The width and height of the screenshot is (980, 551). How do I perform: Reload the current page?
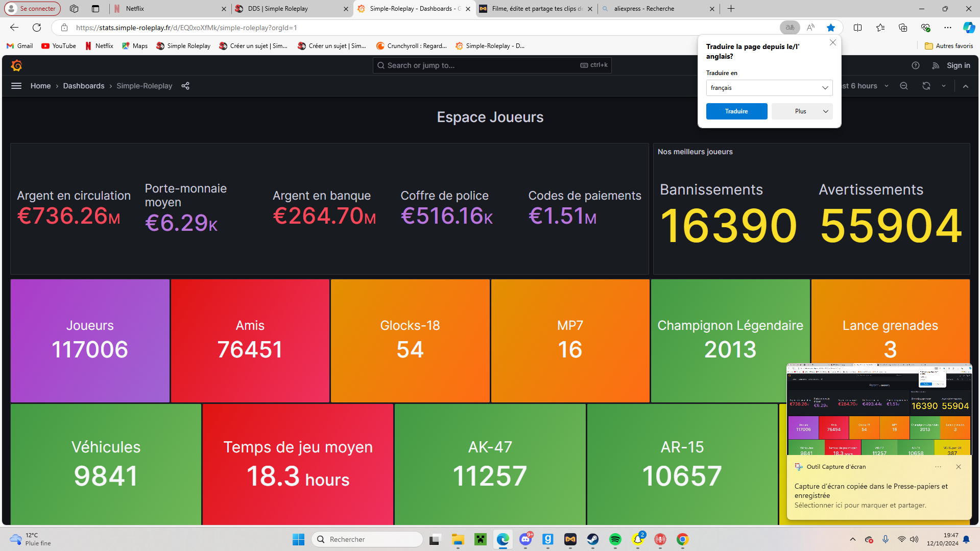37,28
